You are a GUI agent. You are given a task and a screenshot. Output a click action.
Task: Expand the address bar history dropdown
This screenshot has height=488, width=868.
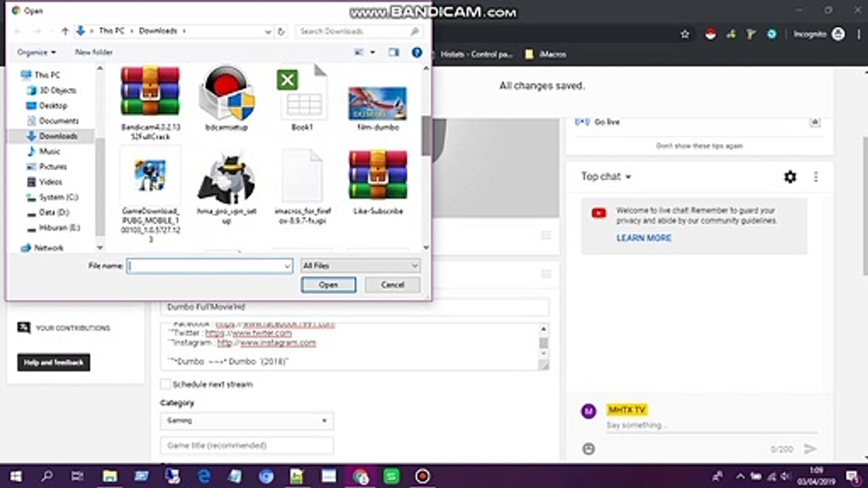coord(269,31)
